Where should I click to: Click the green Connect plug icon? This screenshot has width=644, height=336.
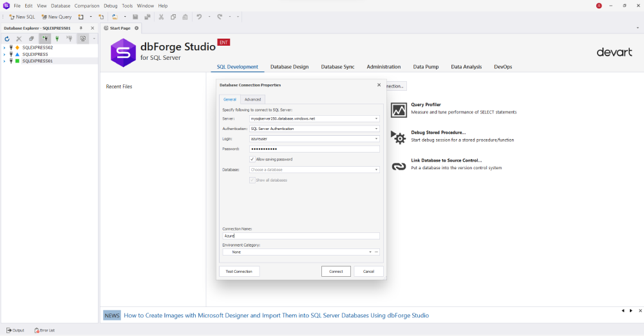57,39
